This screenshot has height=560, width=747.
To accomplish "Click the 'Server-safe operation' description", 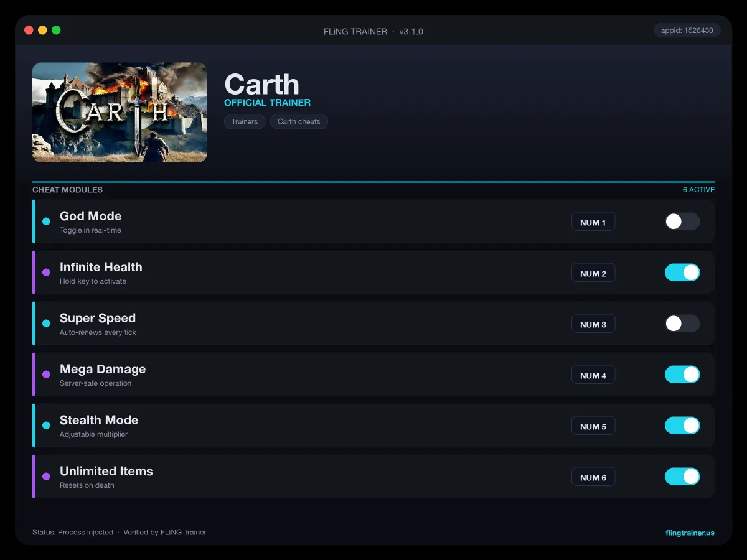I will [95, 383].
